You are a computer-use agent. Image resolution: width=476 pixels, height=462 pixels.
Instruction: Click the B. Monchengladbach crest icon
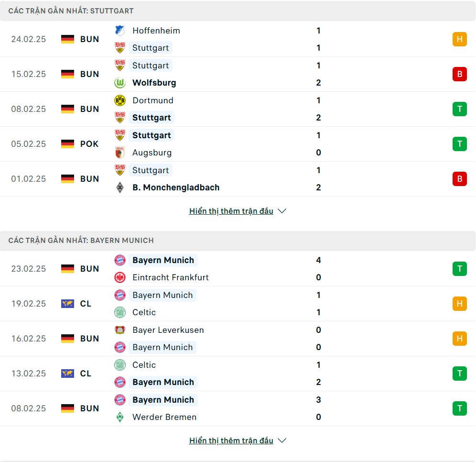tap(119, 187)
